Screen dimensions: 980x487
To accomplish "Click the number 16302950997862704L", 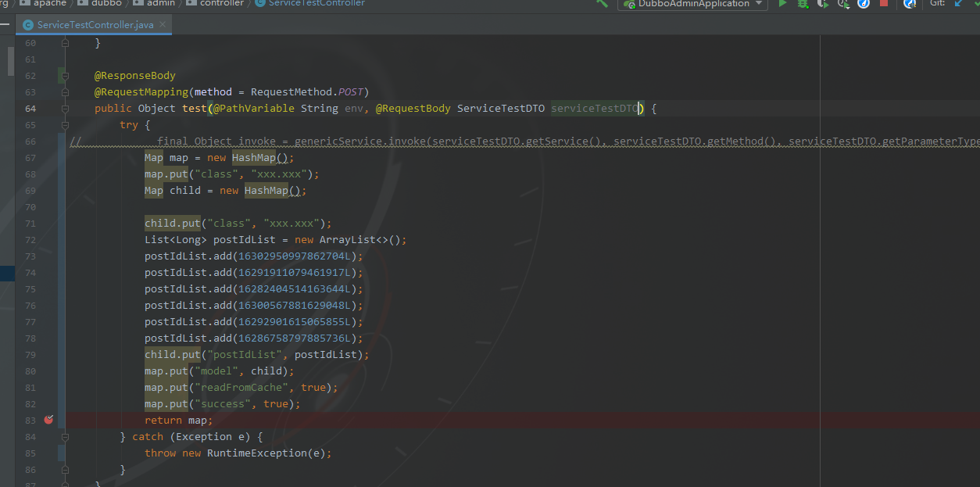I will pyautogui.click(x=295, y=256).
